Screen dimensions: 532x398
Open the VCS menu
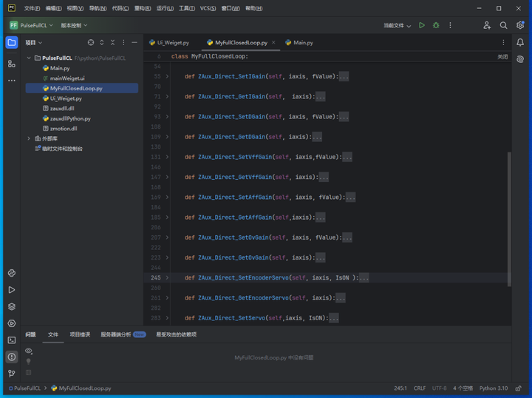[208, 8]
